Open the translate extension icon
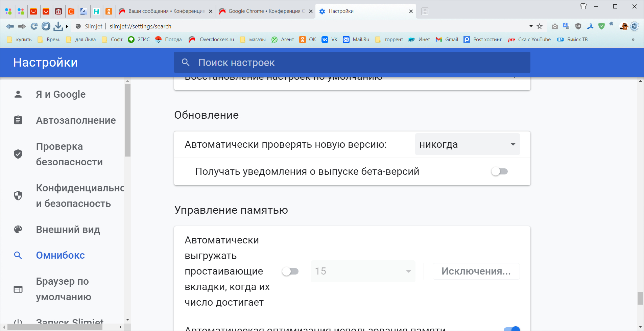Viewport: 644px width, 331px height. coord(566,26)
